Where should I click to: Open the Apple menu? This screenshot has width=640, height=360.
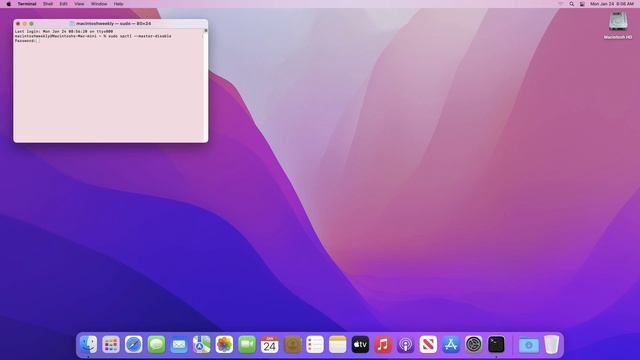coord(9,4)
